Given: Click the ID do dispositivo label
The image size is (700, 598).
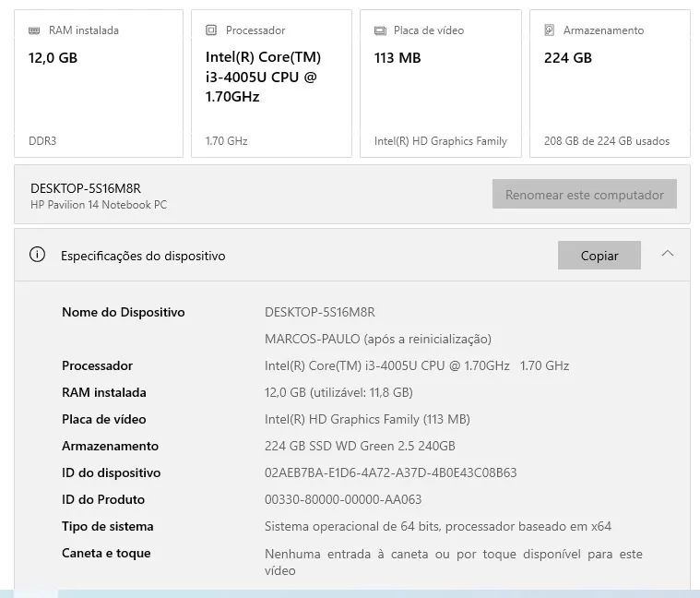Looking at the screenshot, I should click(x=112, y=472).
